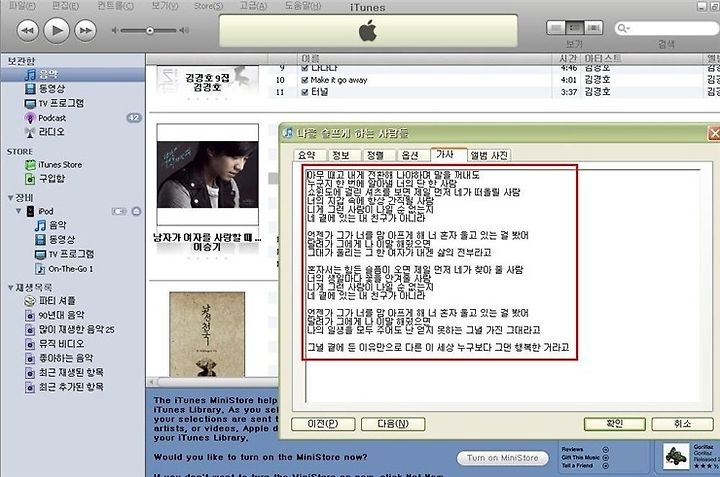Uncheck the 터널 track checkbox
The height and width of the screenshot is (477, 720).
(x=304, y=92)
